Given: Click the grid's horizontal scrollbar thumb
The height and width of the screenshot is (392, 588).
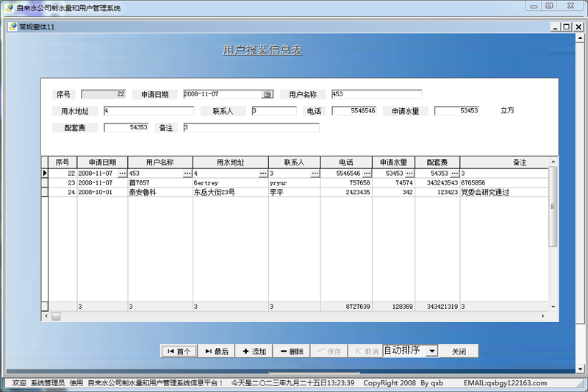Looking at the screenshot, I should [56, 316].
